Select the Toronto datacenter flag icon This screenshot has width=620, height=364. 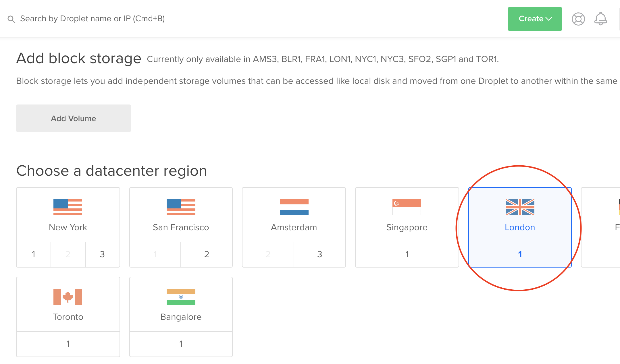[68, 297]
